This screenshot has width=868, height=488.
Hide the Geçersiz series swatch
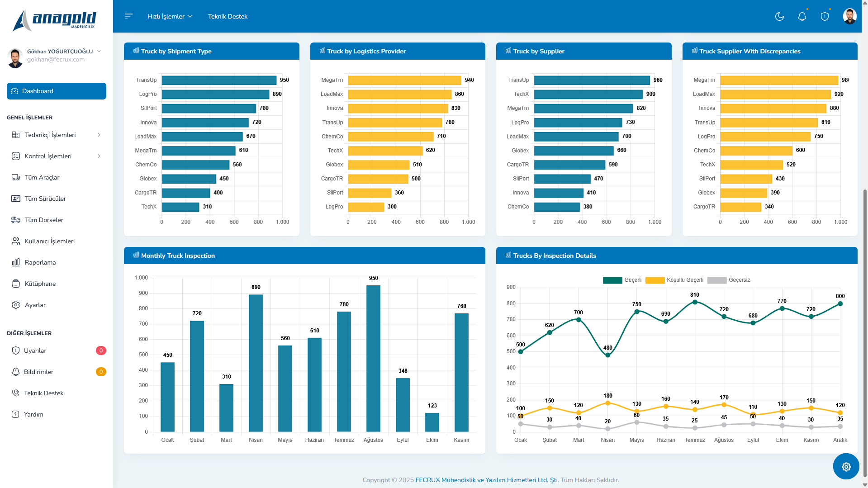pyautogui.click(x=716, y=280)
